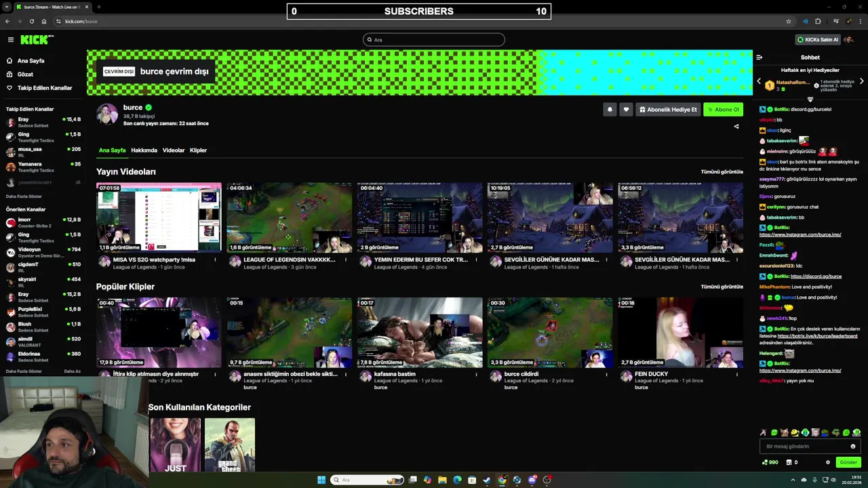Expand Daha Fazla Göster under Takip Edilen Kanallar

24,197
